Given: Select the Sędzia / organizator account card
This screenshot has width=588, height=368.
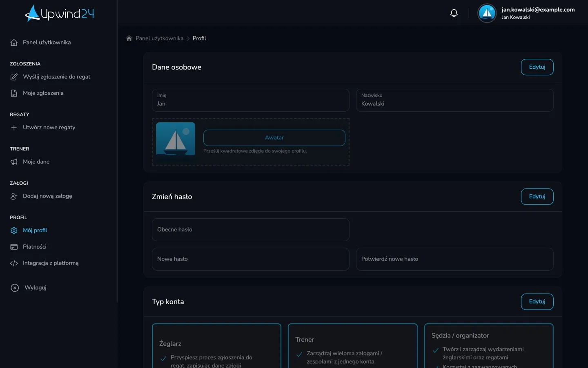Looking at the screenshot, I should point(489,346).
